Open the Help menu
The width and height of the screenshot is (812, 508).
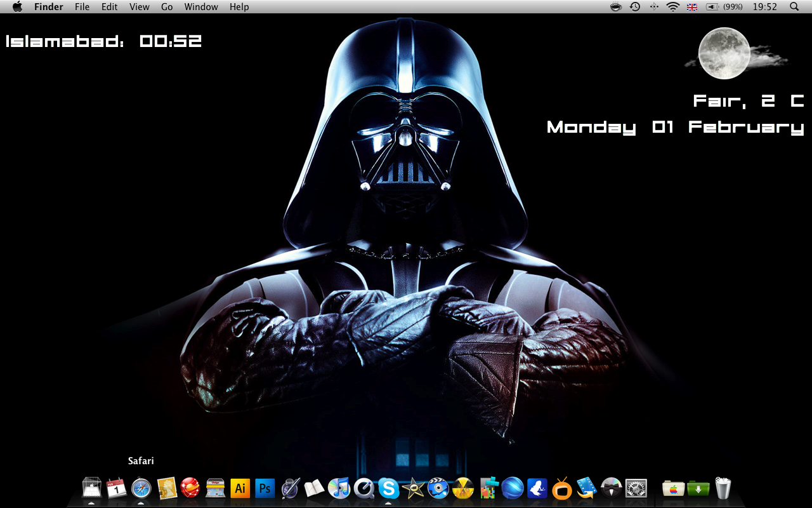(239, 7)
